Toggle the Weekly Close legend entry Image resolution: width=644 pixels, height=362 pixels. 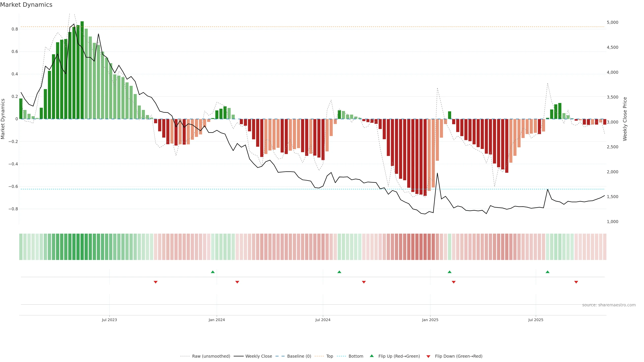click(258, 356)
